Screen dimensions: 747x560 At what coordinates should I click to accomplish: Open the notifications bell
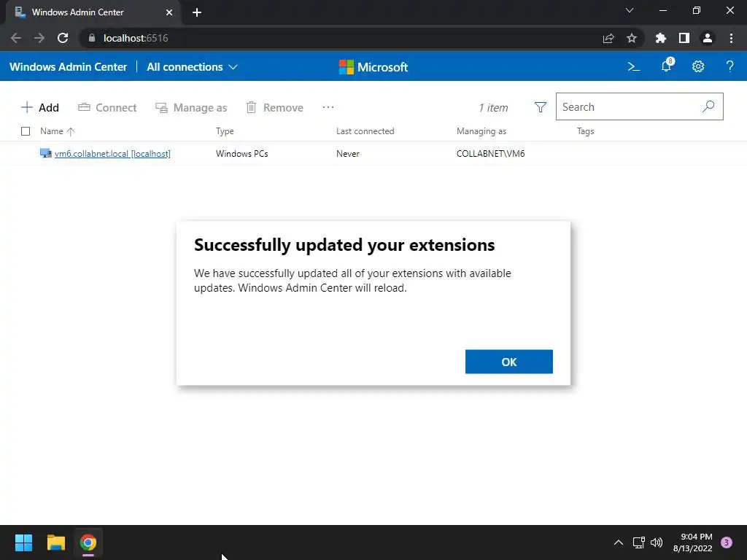pyautogui.click(x=666, y=66)
